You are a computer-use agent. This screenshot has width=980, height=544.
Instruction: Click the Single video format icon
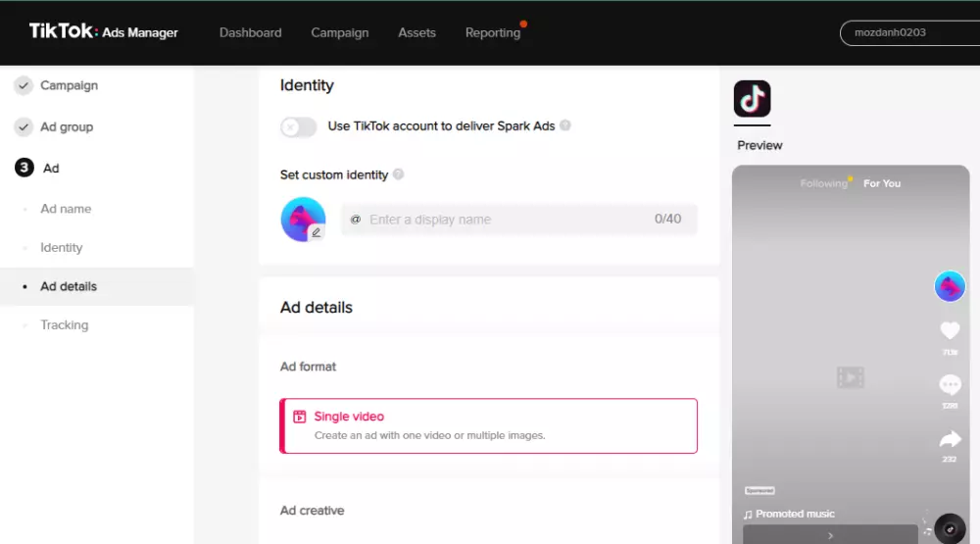tap(299, 417)
